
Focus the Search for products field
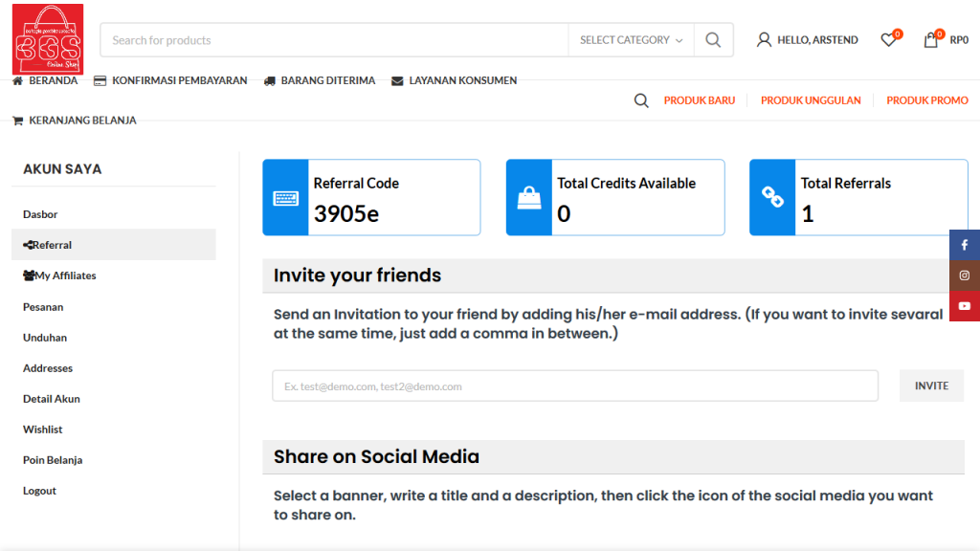[x=335, y=40]
